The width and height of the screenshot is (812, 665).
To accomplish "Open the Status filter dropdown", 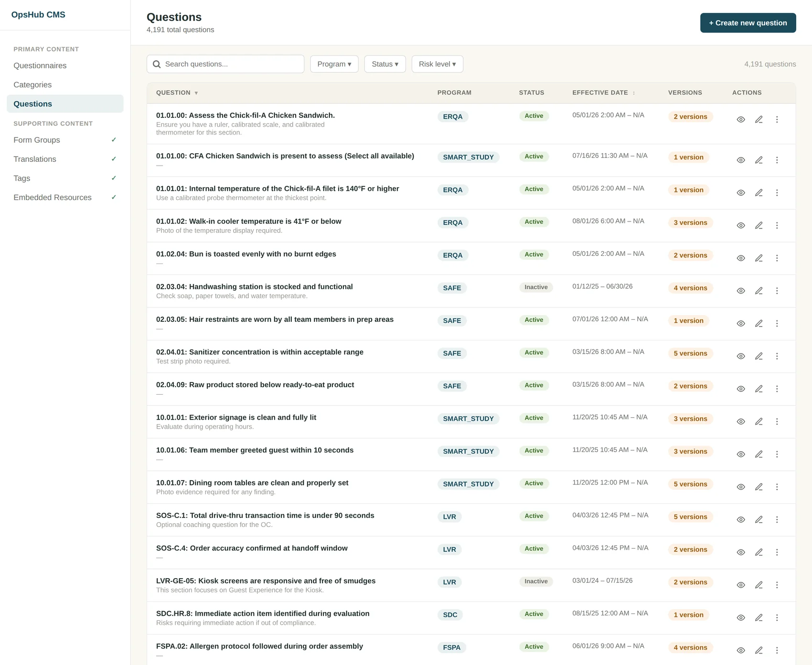I will 385,64.
